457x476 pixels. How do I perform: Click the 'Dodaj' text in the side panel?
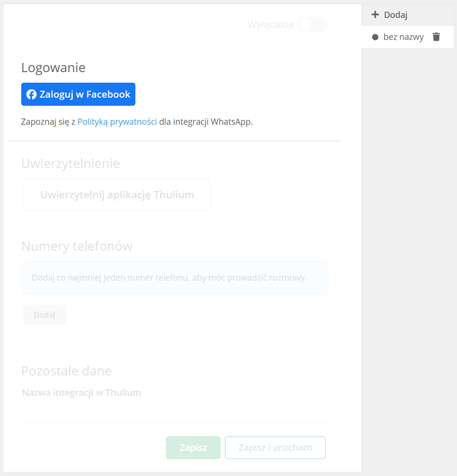396,15
